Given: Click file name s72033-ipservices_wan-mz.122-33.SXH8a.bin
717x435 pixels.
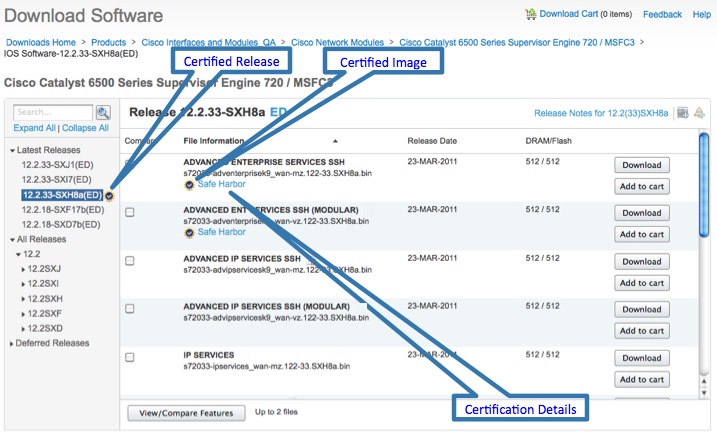Looking at the screenshot, I should point(267,366).
